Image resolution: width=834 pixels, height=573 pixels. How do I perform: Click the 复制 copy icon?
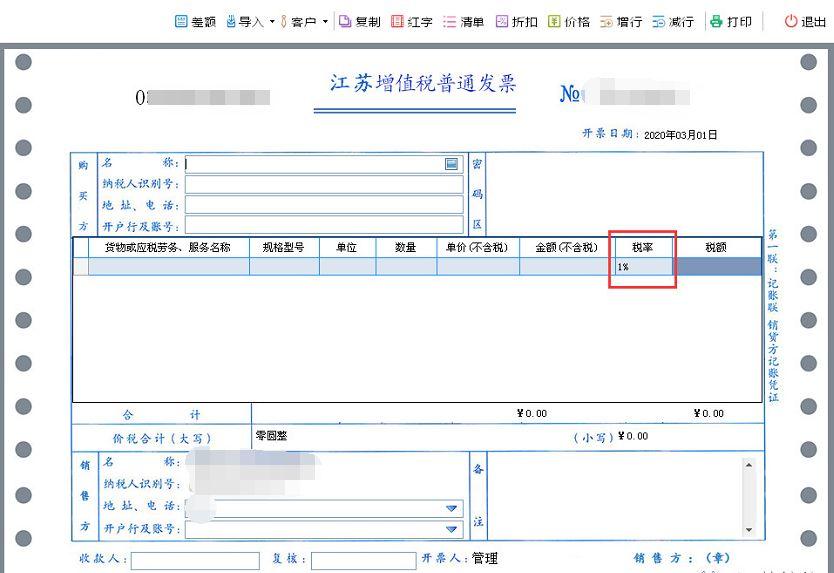click(x=345, y=21)
